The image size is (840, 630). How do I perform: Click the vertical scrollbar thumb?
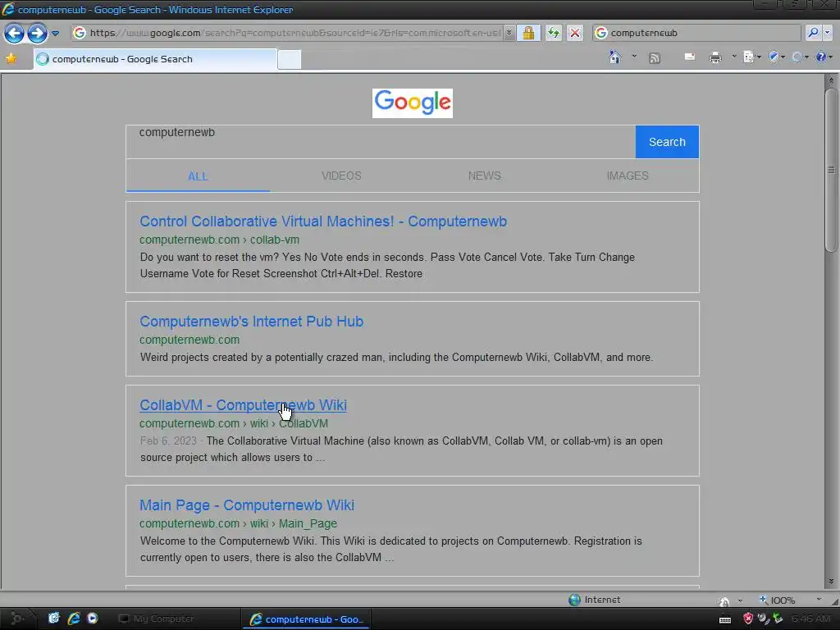(x=831, y=171)
